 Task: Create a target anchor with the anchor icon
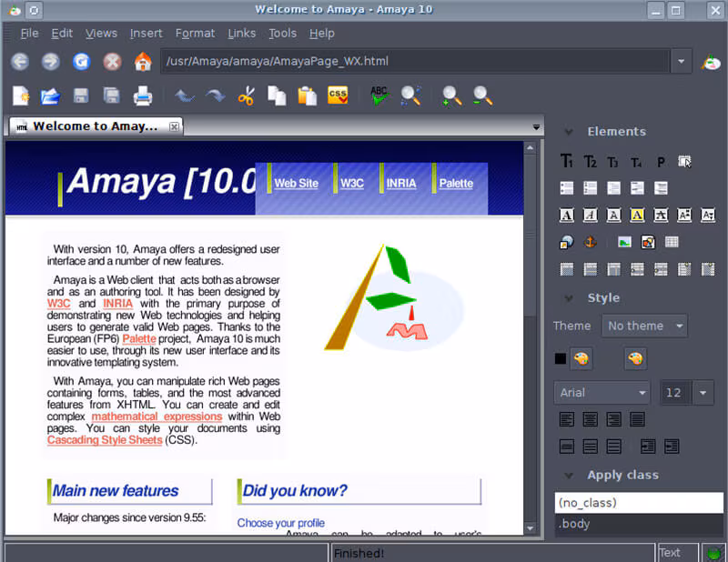(x=590, y=242)
